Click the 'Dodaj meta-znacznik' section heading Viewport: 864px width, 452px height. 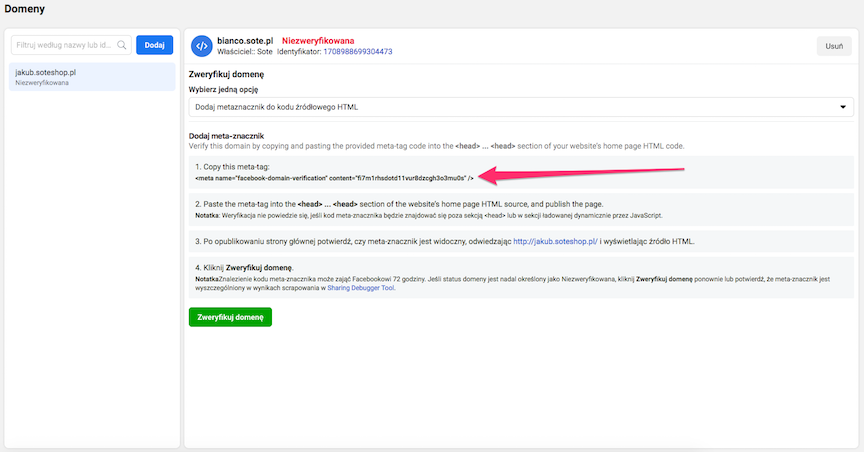coord(226,136)
